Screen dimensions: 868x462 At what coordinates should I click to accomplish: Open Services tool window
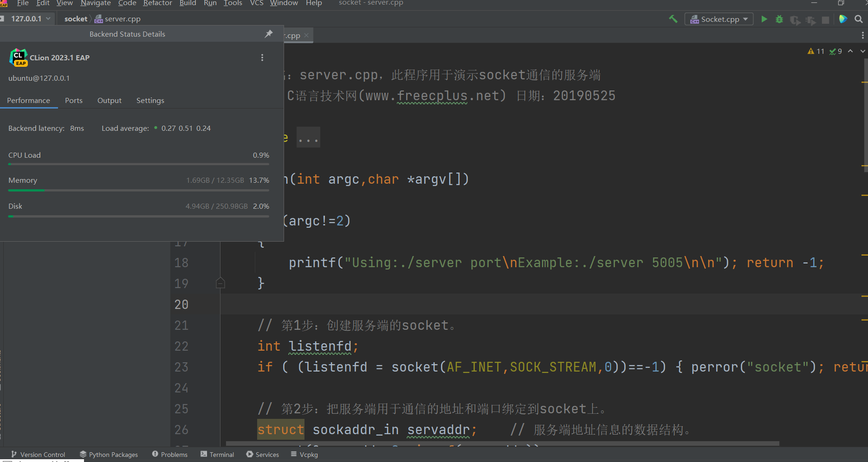(263, 455)
